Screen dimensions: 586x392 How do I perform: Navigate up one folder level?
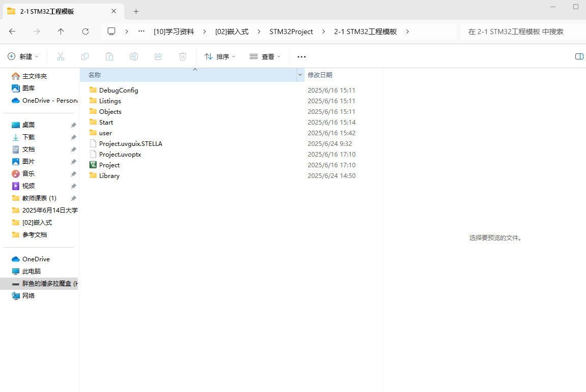pyautogui.click(x=61, y=32)
